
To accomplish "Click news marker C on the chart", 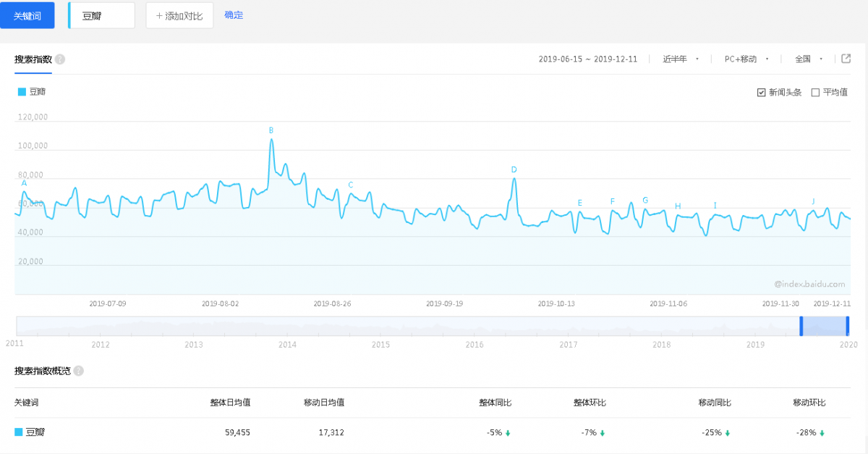I will click(351, 185).
